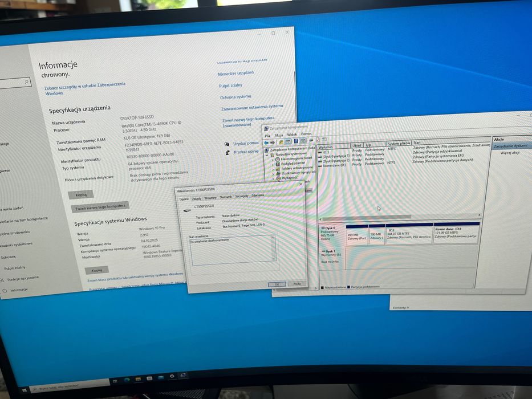The height and width of the screenshot is (399, 532).
Task: Click Zmień nazwę tego komputera button
Action: point(100,206)
